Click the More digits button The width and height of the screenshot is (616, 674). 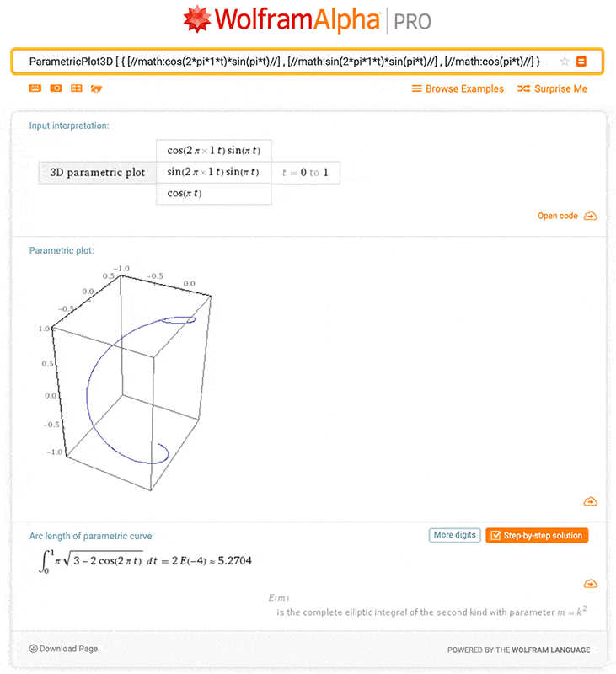(x=455, y=535)
